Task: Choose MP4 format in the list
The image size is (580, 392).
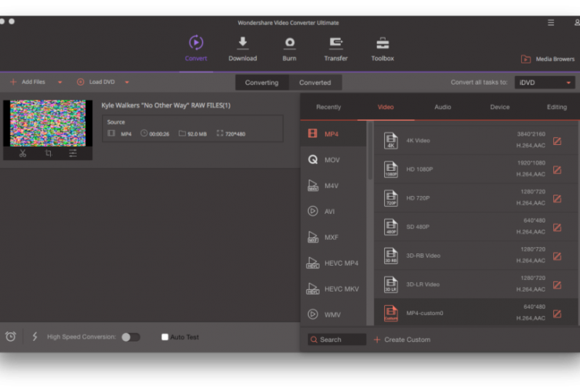Action: 333,133
